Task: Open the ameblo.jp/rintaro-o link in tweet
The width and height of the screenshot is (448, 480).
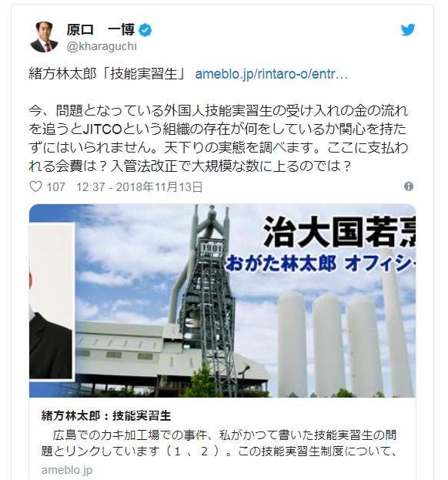Action: coord(271,74)
